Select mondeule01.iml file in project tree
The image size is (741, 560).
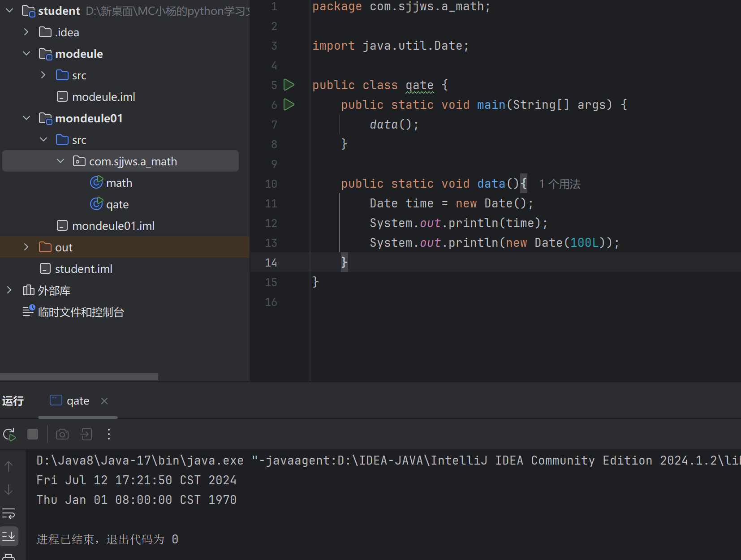point(113,226)
